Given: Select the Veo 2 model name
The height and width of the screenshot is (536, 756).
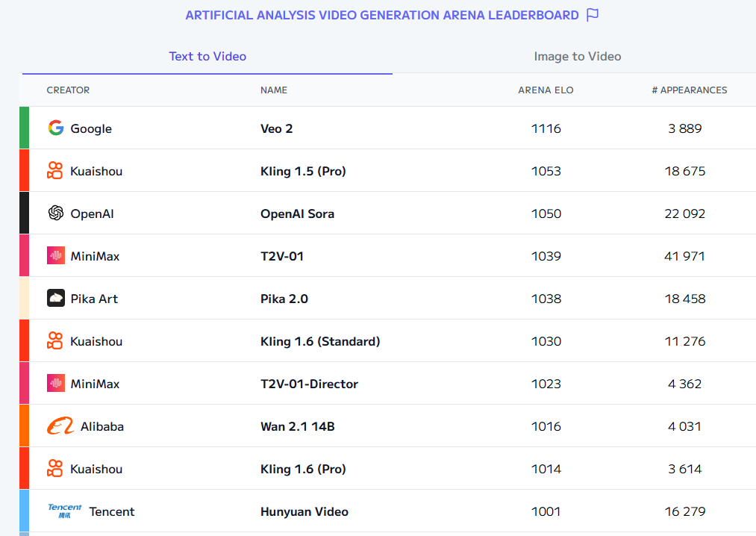Looking at the screenshot, I should coord(277,128).
